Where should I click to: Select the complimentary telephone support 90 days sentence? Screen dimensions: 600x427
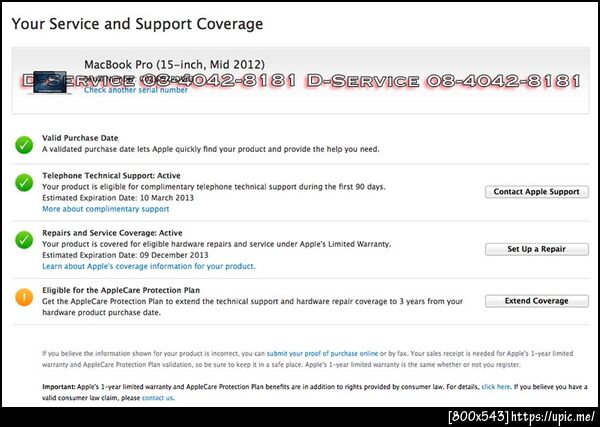(214, 187)
